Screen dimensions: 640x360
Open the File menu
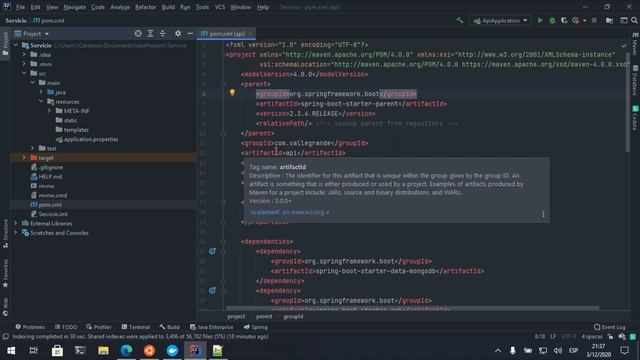coord(20,7)
